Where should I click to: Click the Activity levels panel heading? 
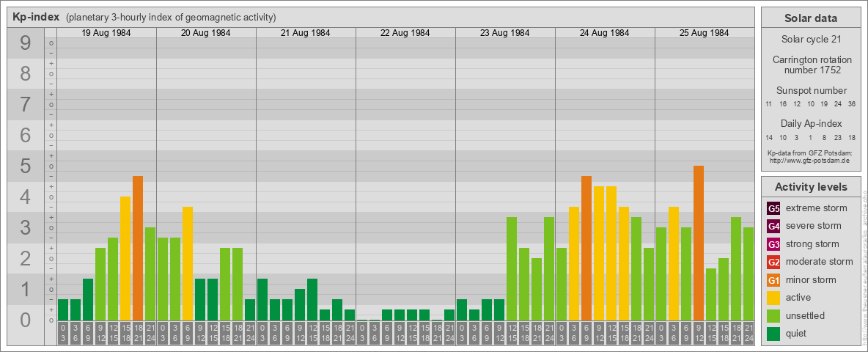(x=810, y=187)
